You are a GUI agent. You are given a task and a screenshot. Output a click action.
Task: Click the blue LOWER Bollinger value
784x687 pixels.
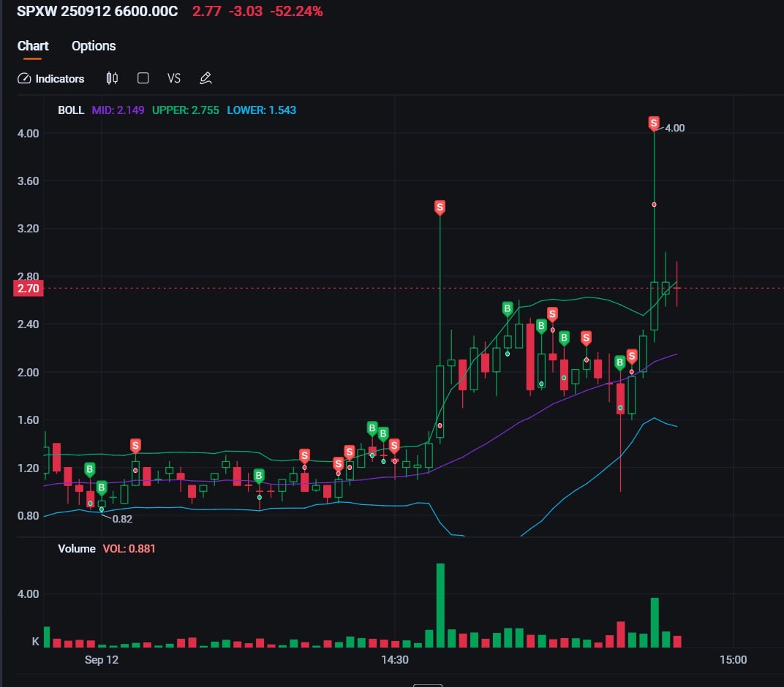pyautogui.click(x=261, y=110)
